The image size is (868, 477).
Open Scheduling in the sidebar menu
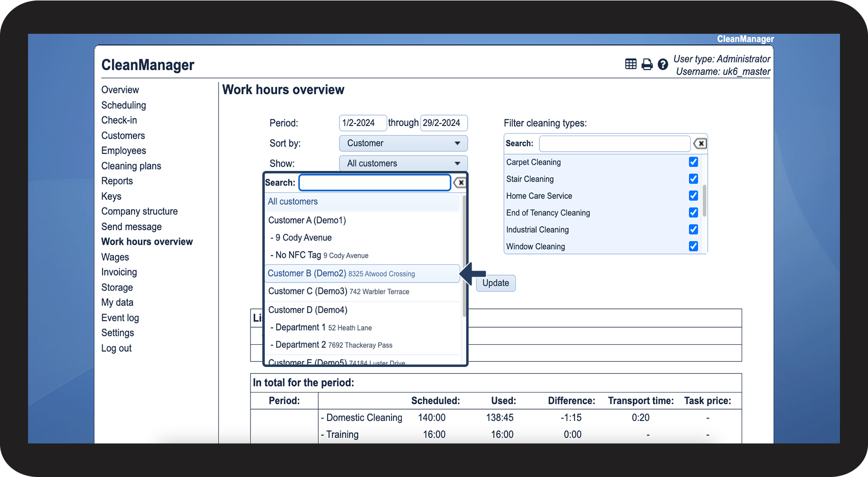pos(123,105)
